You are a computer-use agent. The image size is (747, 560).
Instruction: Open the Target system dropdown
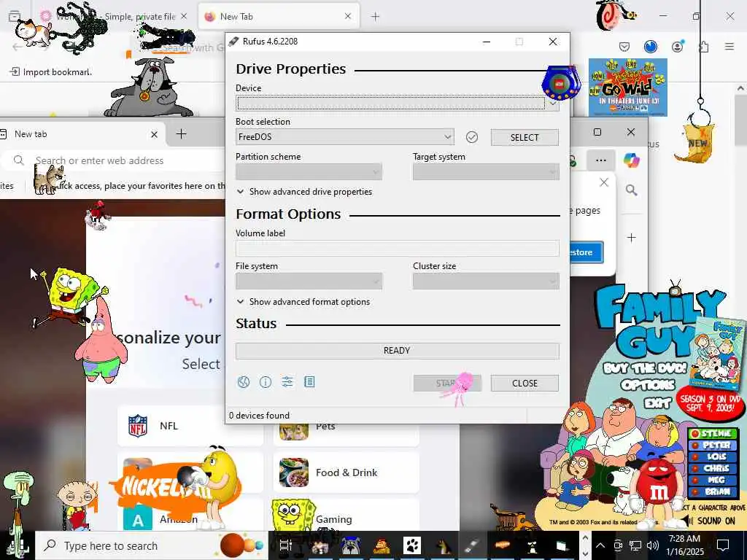(486, 172)
